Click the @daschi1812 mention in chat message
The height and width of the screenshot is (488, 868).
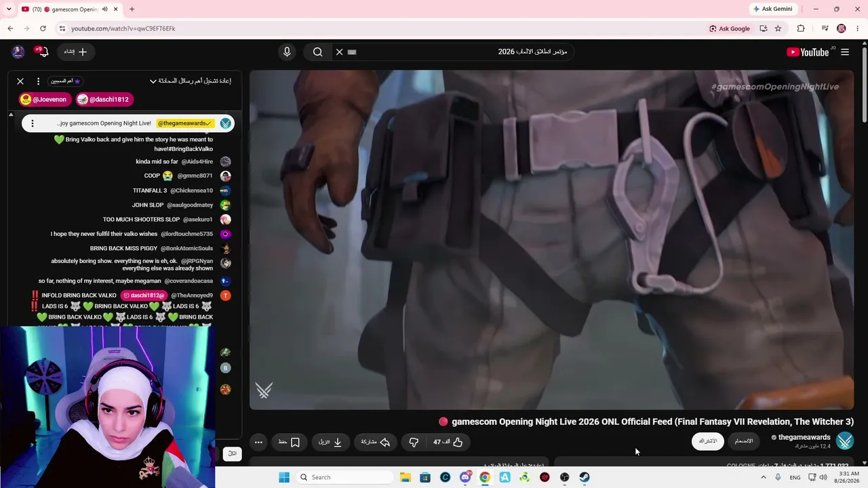[143, 296]
